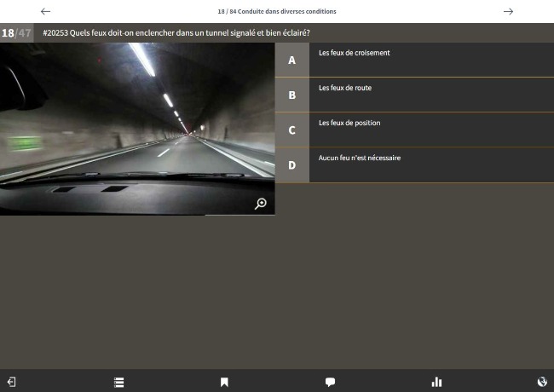Go to the previous question arrow
Image resolution: width=554 pixels, height=392 pixels.
click(x=46, y=11)
